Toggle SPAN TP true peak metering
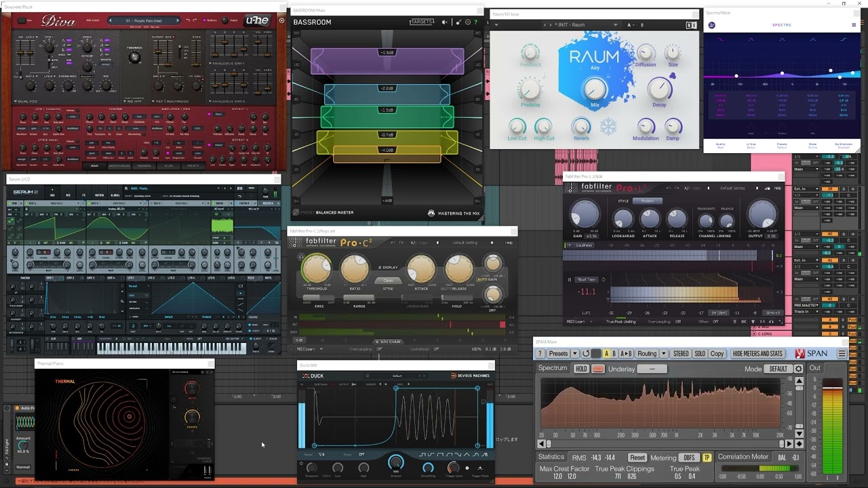This screenshot has width=868, height=488. 707,457
